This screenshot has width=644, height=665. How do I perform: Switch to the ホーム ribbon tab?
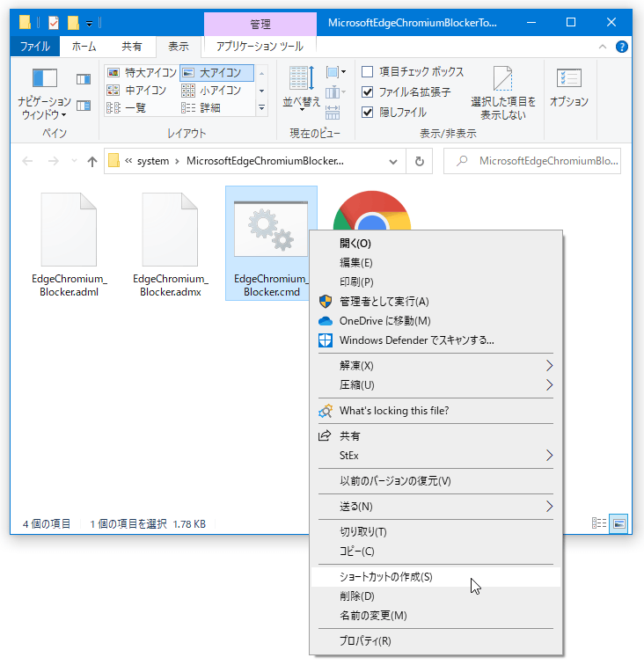click(x=84, y=47)
